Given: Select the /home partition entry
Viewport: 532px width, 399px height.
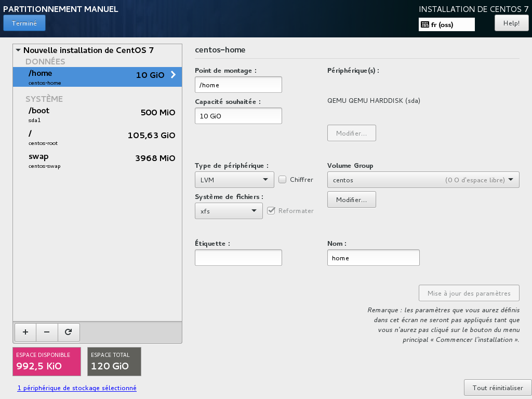Looking at the screenshot, I should [x=97, y=77].
